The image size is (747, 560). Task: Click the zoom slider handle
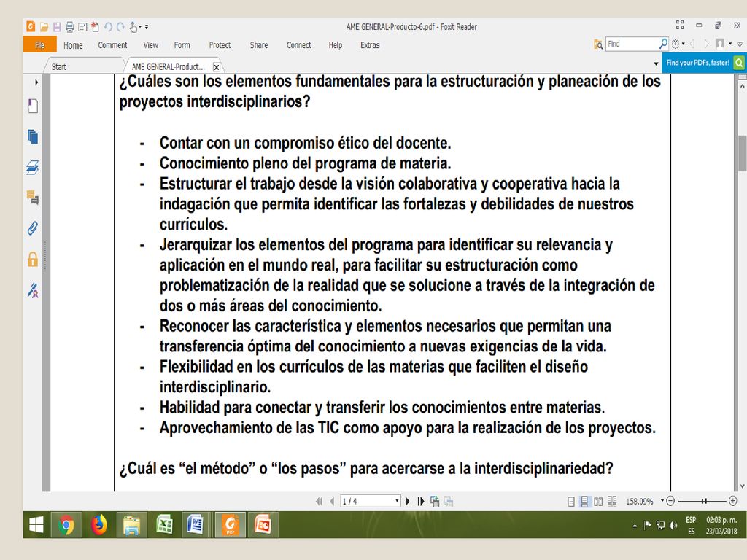704,501
